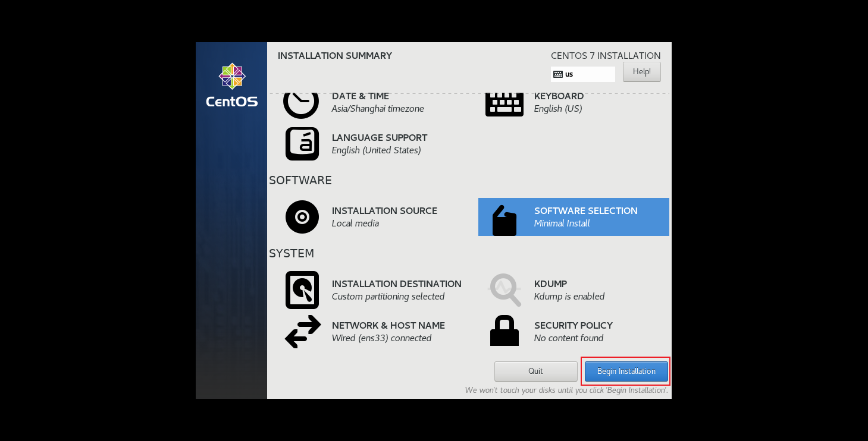Click 'Minimal Install' status text
This screenshot has width=868, height=441.
click(x=562, y=223)
